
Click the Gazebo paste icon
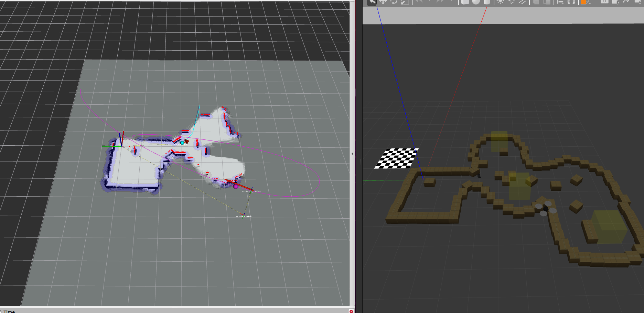click(547, 2)
